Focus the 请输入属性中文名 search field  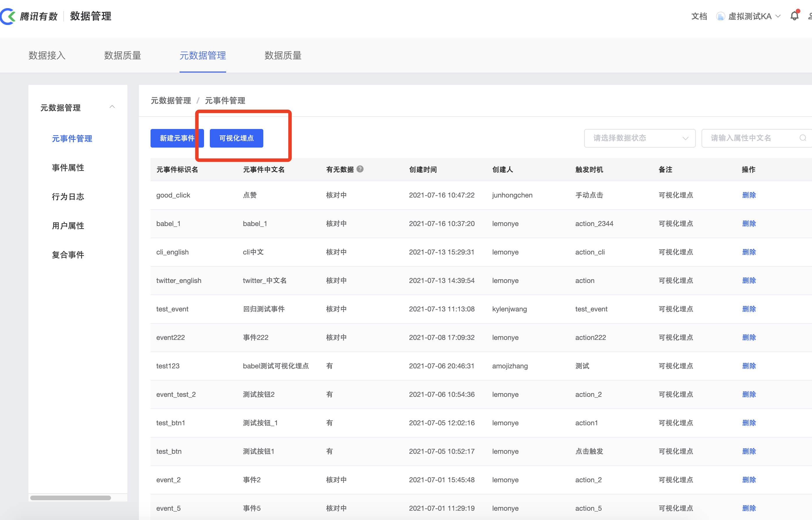pos(756,138)
